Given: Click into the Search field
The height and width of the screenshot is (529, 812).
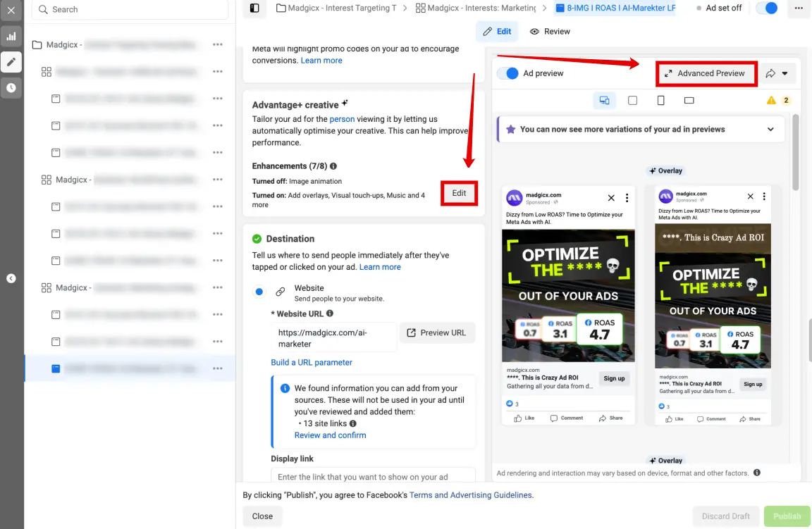Looking at the screenshot, I should point(130,9).
